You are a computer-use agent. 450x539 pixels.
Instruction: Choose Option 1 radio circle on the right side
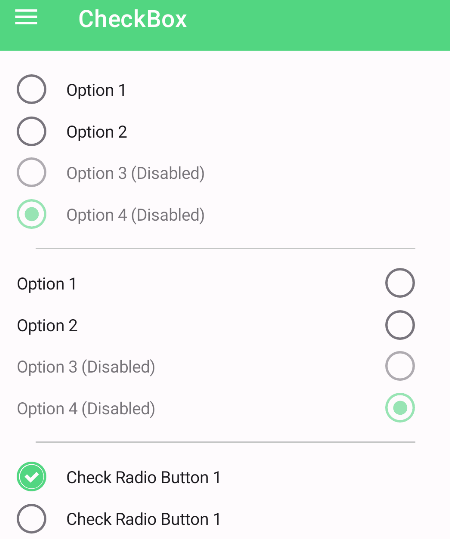point(400,283)
